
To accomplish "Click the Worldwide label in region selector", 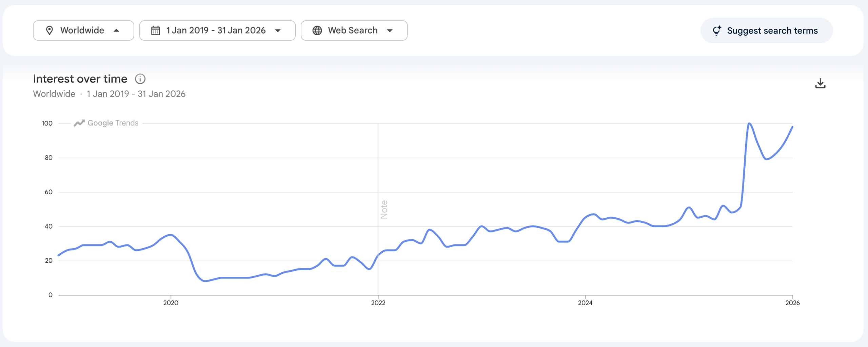I will coord(82,31).
